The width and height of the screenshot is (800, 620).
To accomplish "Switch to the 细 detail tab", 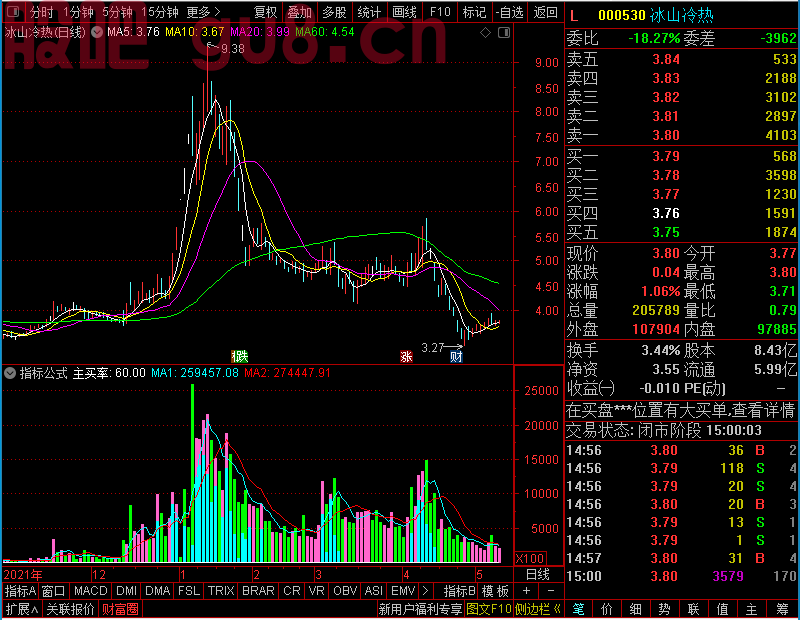I will [x=636, y=609].
